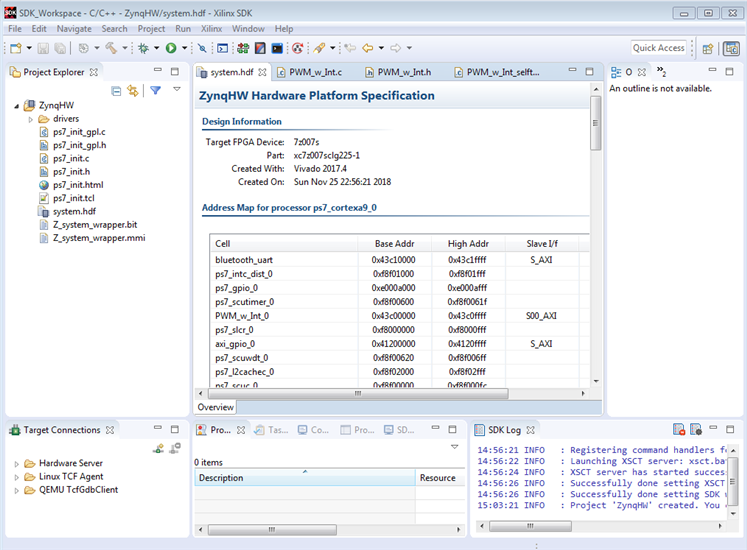Click the New project toolbar icon

[x=16, y=48]
